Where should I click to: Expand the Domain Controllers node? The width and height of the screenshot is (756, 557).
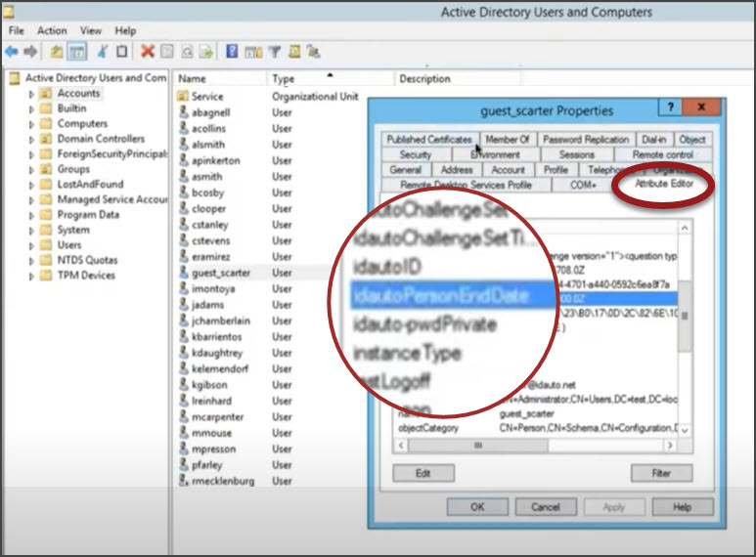click(31, 139)
